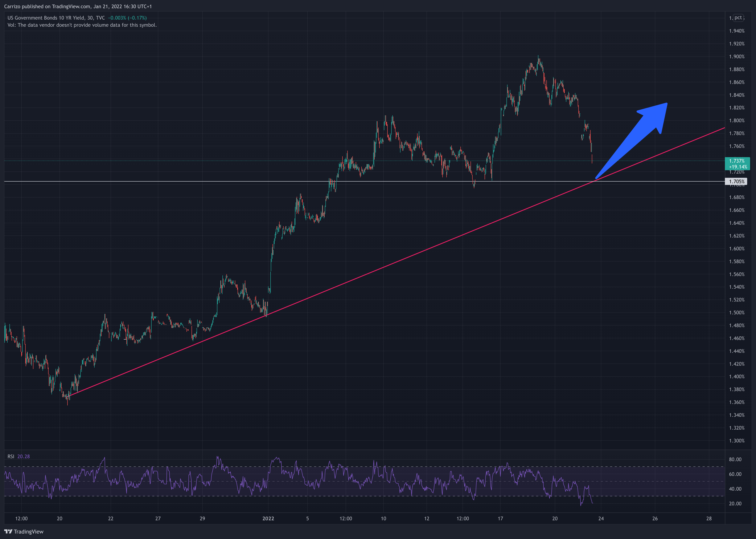This screenshot has width=756, height=539.
Task: Click the 26 date label on time axis
Action: coord(655,518)
